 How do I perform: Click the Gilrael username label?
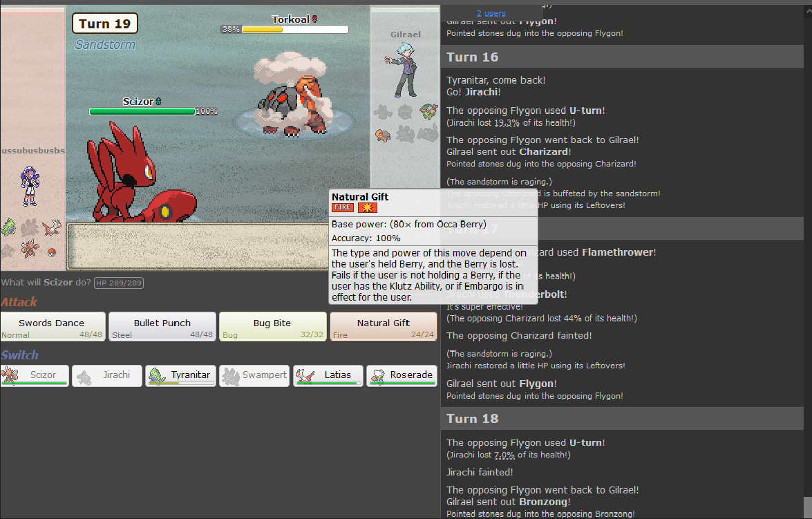[x=406, y=35]
